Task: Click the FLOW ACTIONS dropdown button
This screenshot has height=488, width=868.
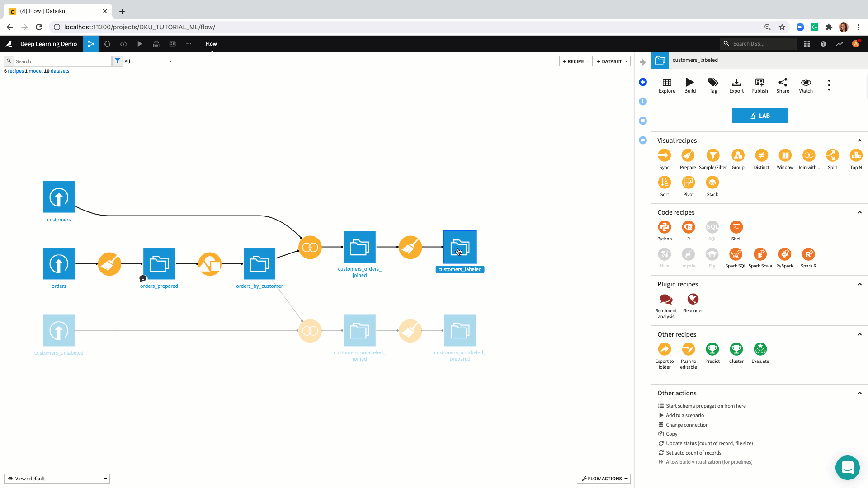Action: pos(604,478)
